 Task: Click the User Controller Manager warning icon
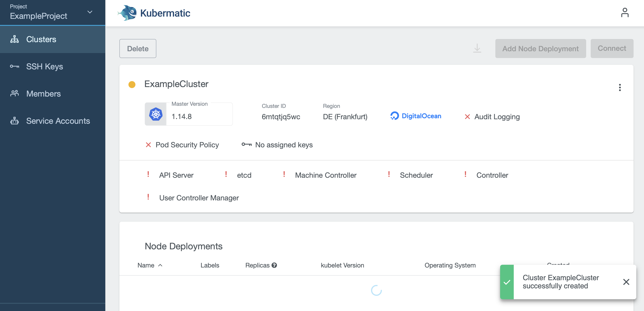pyautogui.click(x=148, y=197)
